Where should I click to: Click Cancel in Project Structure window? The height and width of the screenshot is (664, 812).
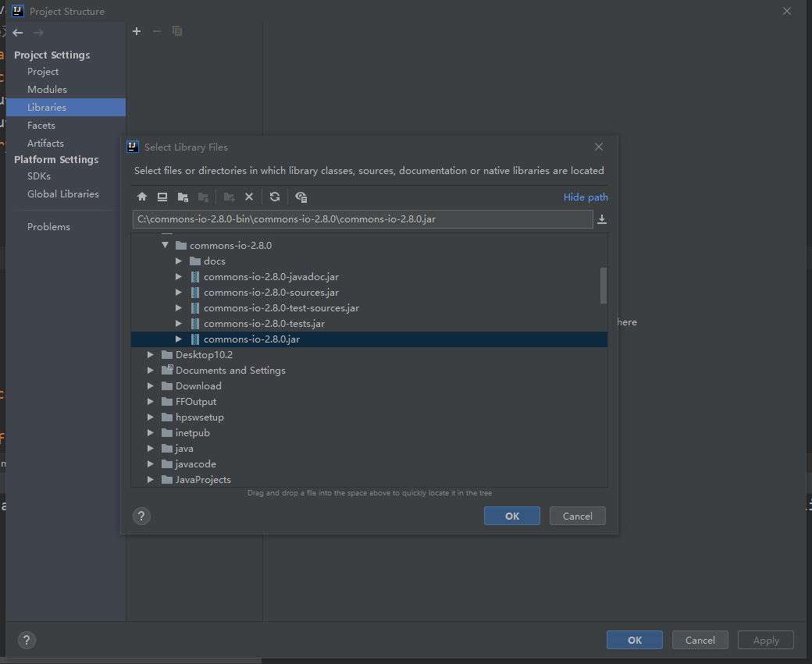coord(700,640)
